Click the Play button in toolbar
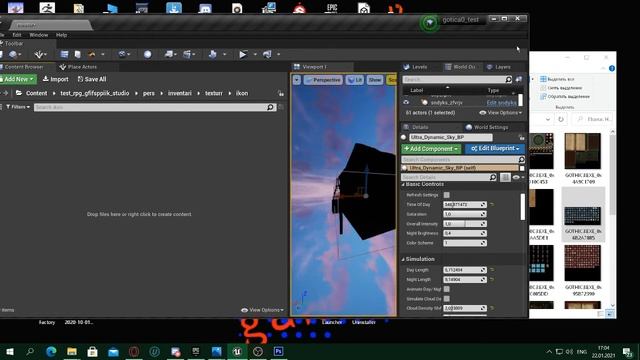The image size is (640, 360). pos(242,54)
